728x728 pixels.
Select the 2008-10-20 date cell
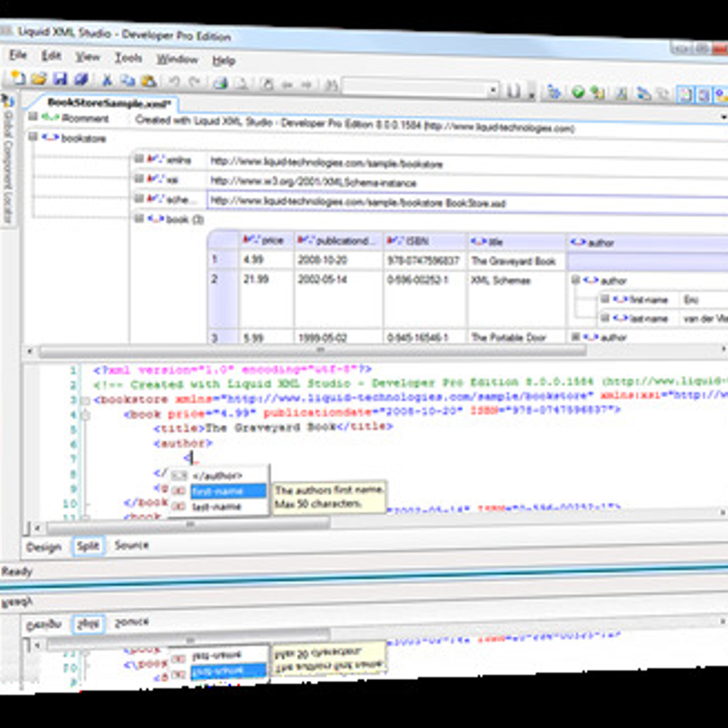(x=339, y=260)
